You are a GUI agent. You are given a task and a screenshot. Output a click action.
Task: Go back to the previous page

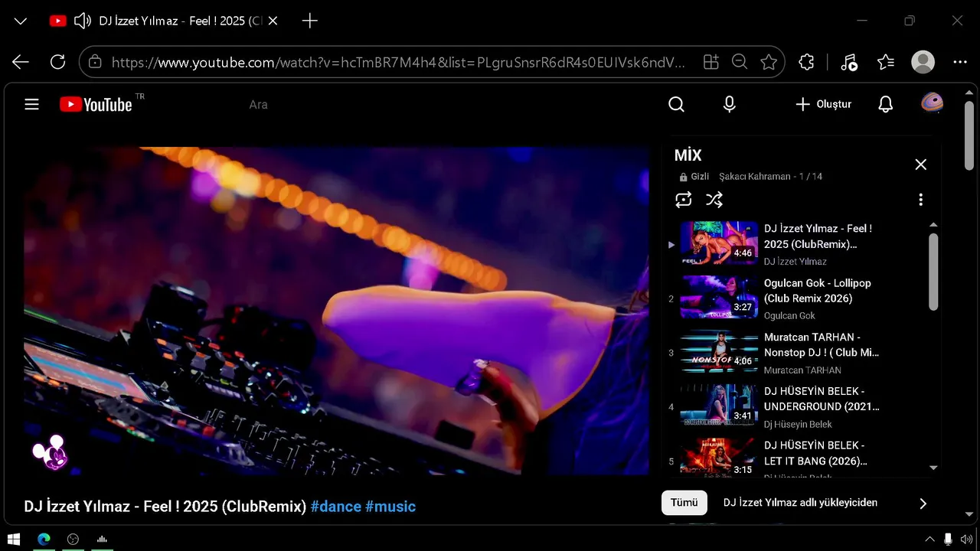click(x=21, y=62)
